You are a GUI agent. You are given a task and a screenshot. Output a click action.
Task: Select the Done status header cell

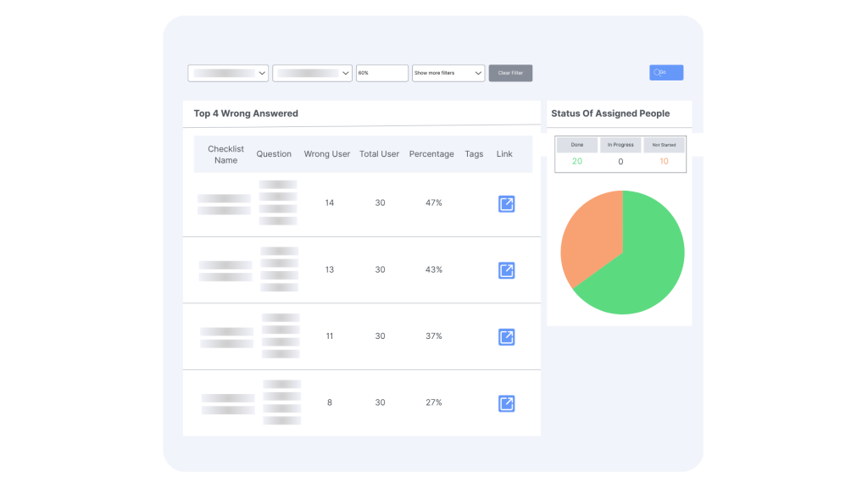pos(577,145)
